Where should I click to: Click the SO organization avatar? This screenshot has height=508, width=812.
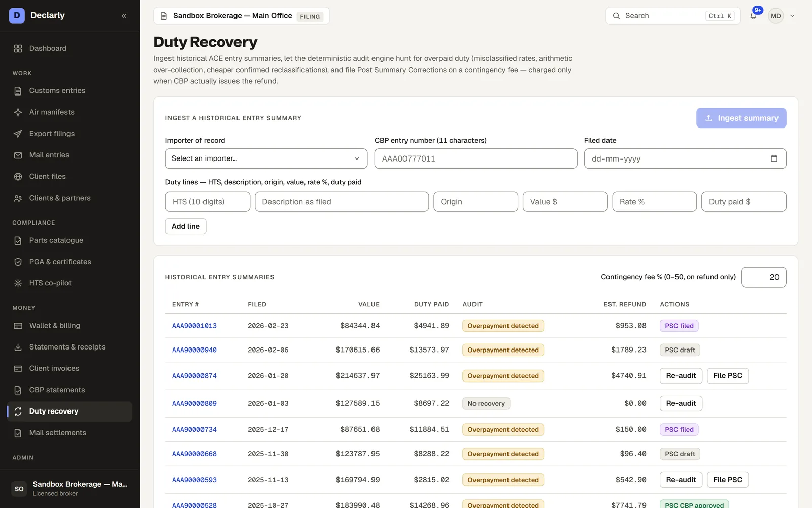tap(19, 489)
